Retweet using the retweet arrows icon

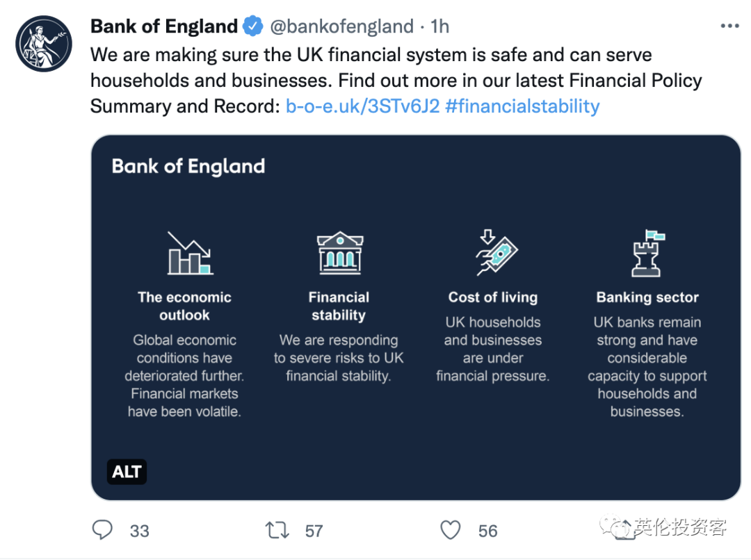pos(277,530)
